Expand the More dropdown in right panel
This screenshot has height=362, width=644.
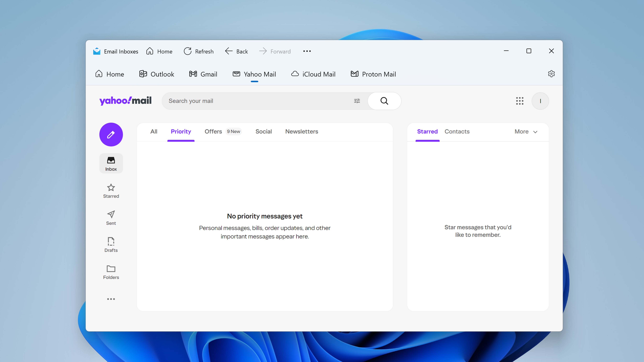pyautogui.click(x=526, y=132)
